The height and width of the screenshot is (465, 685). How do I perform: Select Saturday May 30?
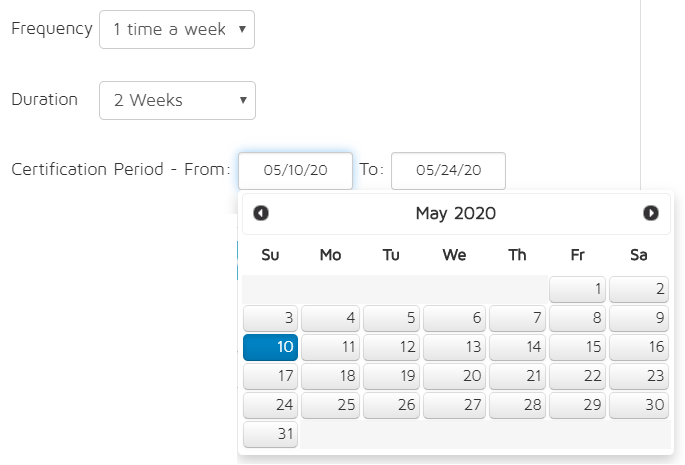pos(639,406)
